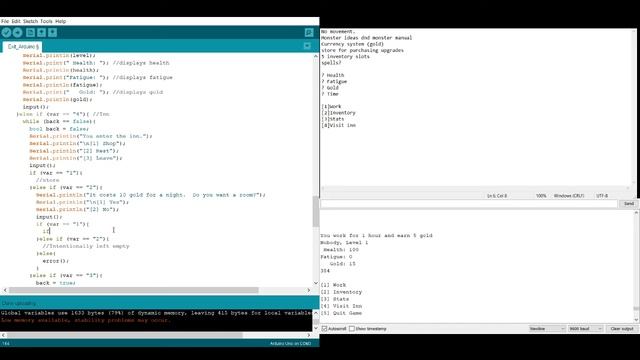The width and height of the screenshot is (640, 360).
Task: Click the 'It costs 10 gold for a night' code line
Action: pos(151,195)
